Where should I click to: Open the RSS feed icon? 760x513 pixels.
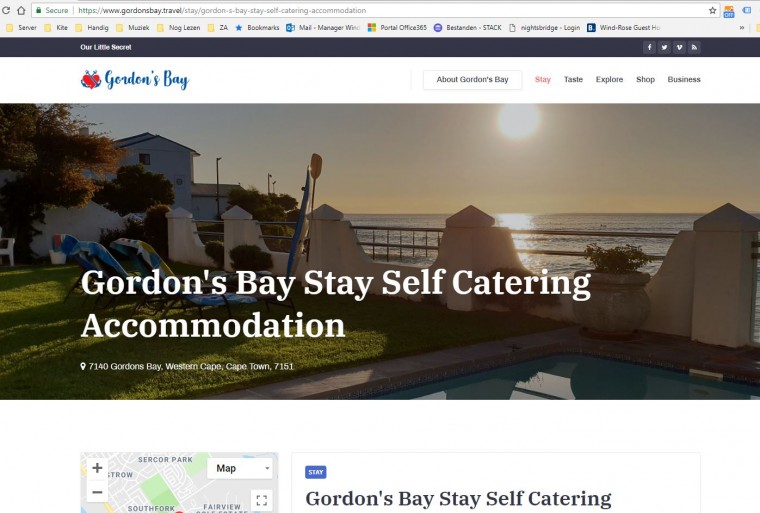(x=694, y=47)
